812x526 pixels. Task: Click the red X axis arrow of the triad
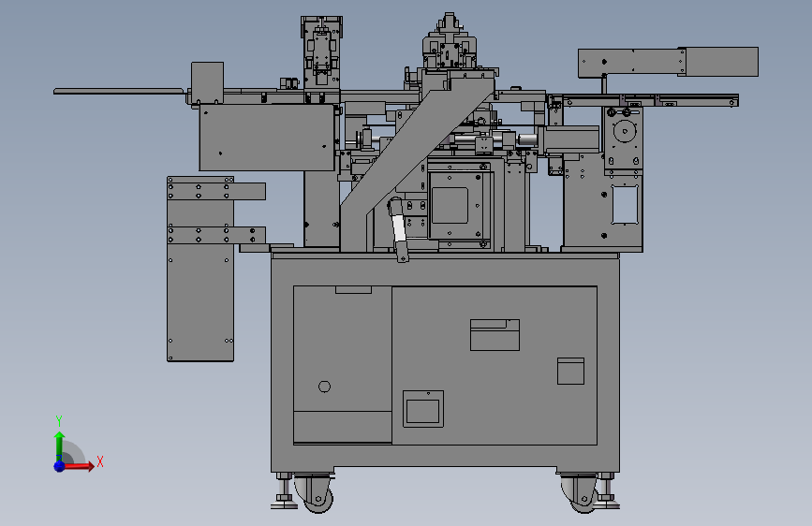79,466
